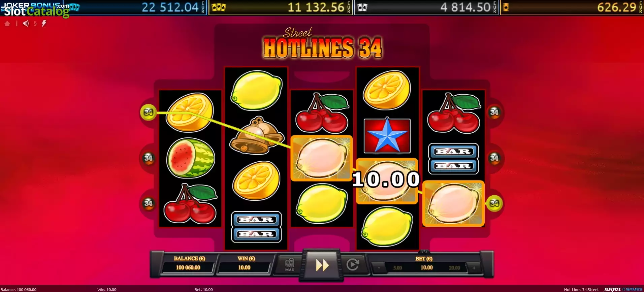Decrease the bet with the minus button
This screenshot has width=644, height=292.
point(379,268)
